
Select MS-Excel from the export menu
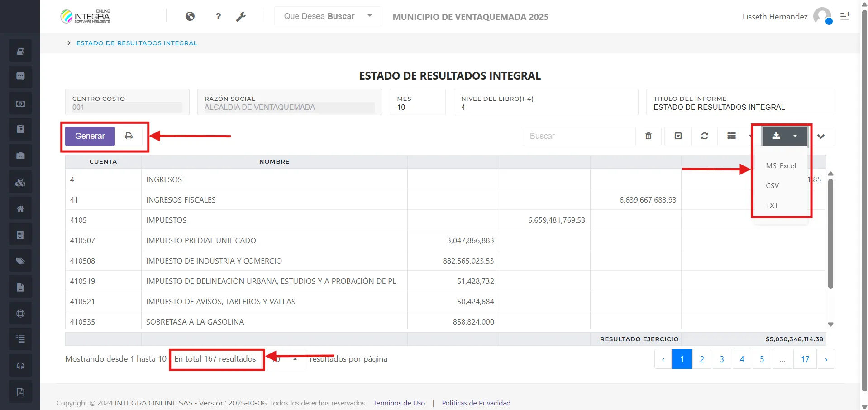point(781,165)
